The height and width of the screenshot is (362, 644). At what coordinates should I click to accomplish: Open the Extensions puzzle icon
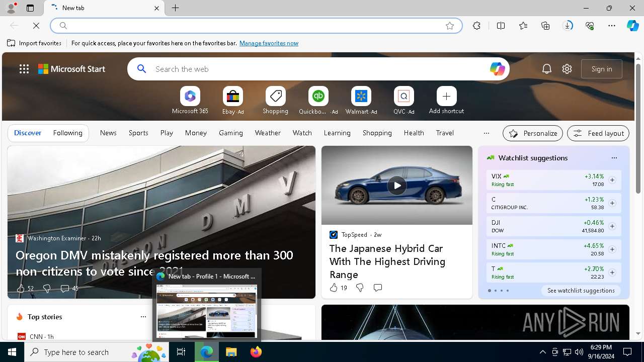476,26
